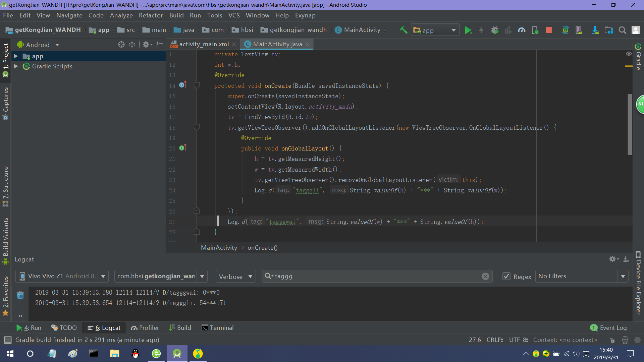The image size is (644, 362).
Task: Click implements gutter icon on line 20
Action: [x=183, y=148]
